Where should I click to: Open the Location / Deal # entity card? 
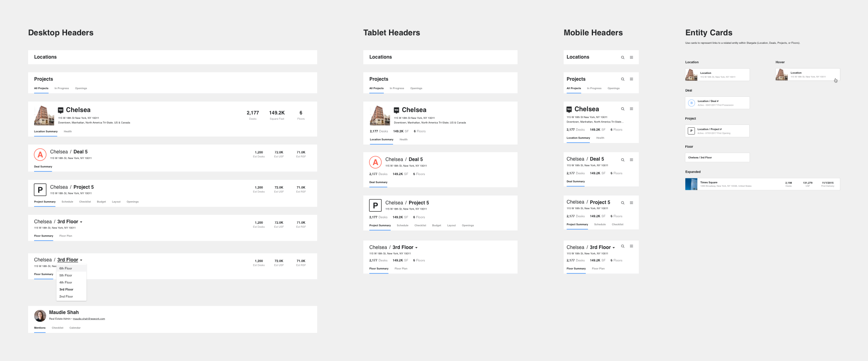(717, 103)
